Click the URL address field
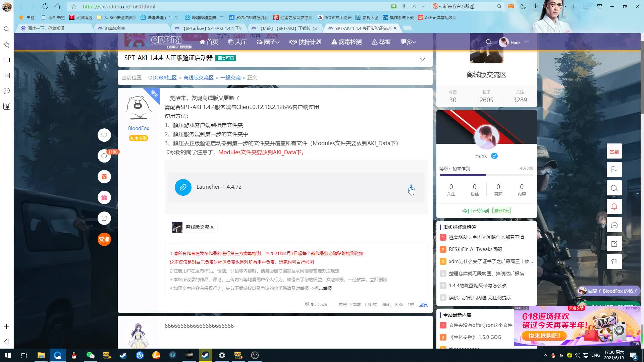The width and height of the screenshot is (644, 362). point(235,6)
